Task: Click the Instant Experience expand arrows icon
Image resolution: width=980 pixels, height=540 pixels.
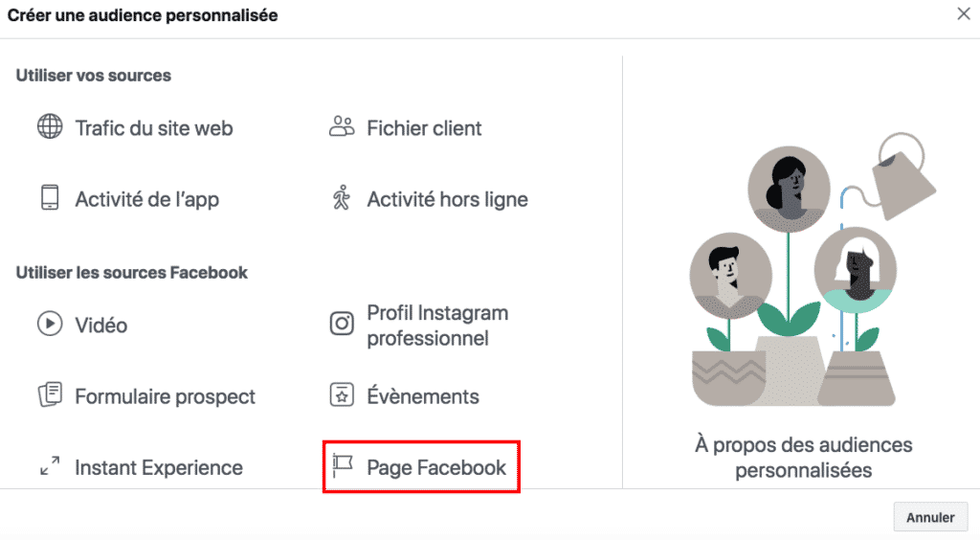Action: [x=50, y=467]
